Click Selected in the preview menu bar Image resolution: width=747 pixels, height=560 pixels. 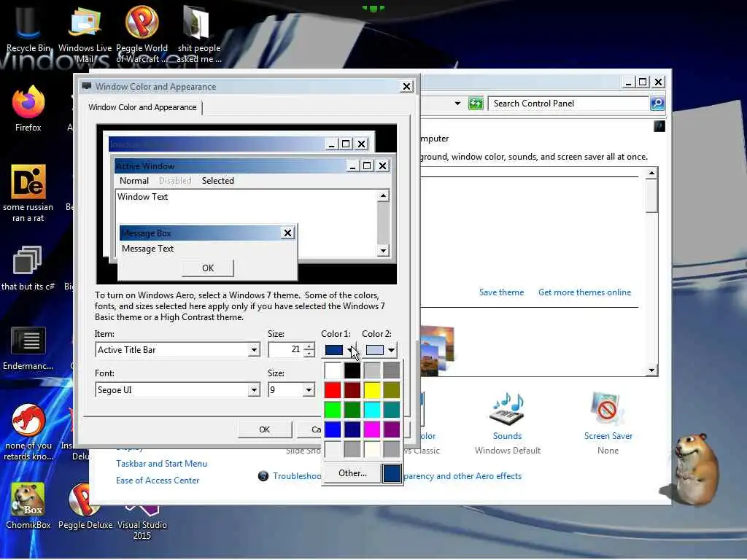(217, 181)
